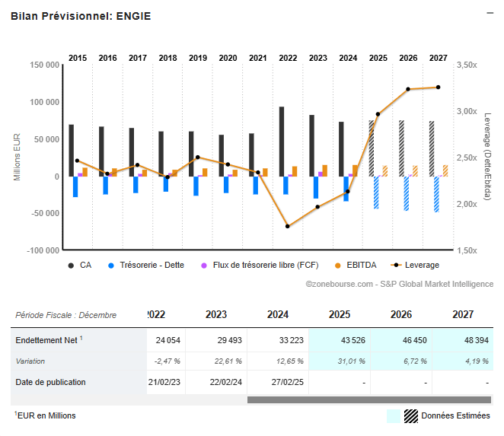Click the Période Fiscale : Décembre label
Screen dimensions: 504x436
click(x=66, y=315)
